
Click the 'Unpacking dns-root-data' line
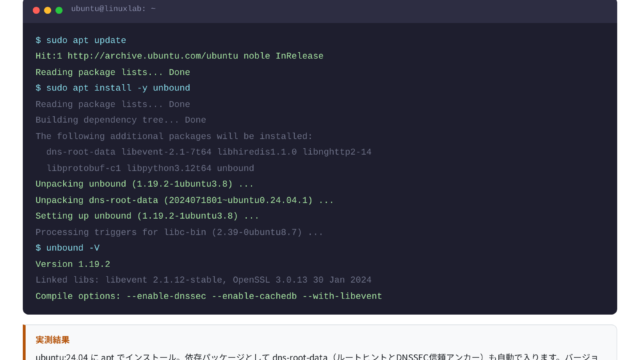pos(184,200)
